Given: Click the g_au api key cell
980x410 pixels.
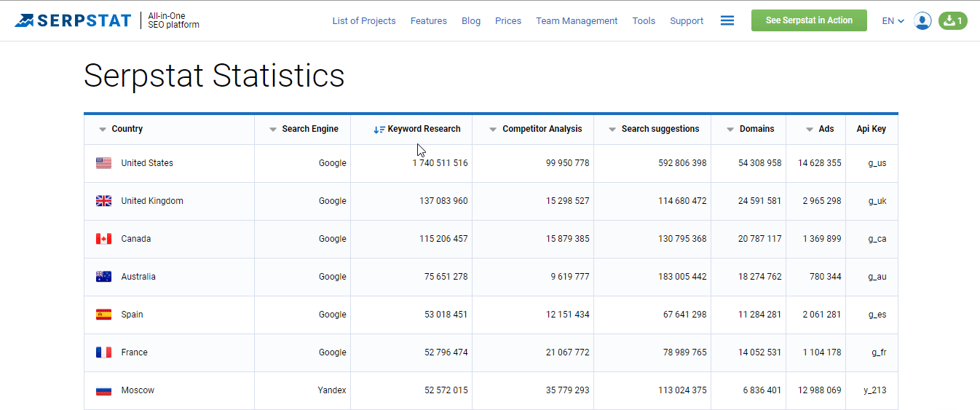Looking at the screenshot, I should pyautogui.click(x=877, y=277).
